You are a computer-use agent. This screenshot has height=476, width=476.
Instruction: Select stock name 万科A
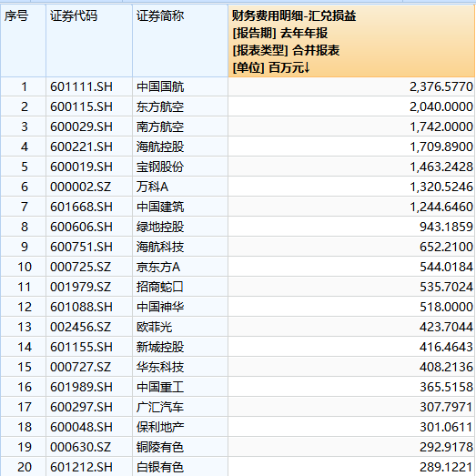click(x=152, y=187)
